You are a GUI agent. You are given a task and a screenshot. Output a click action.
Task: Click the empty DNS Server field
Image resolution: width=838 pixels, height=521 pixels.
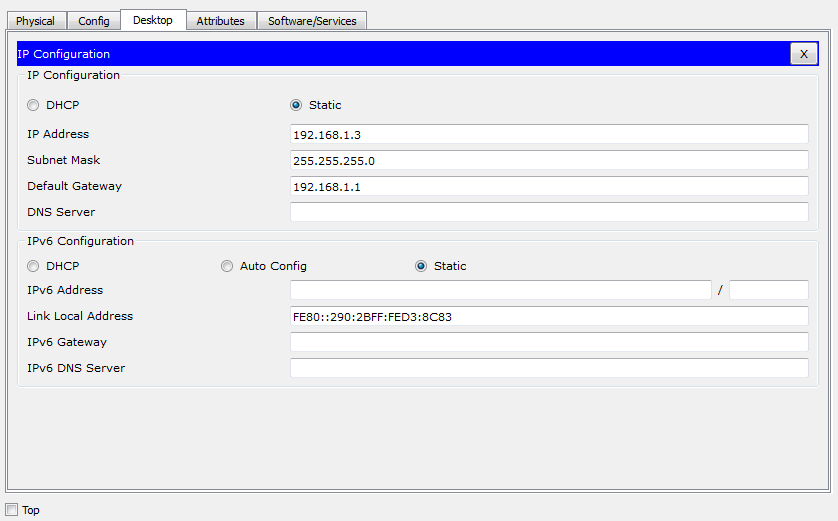[549, 212]
